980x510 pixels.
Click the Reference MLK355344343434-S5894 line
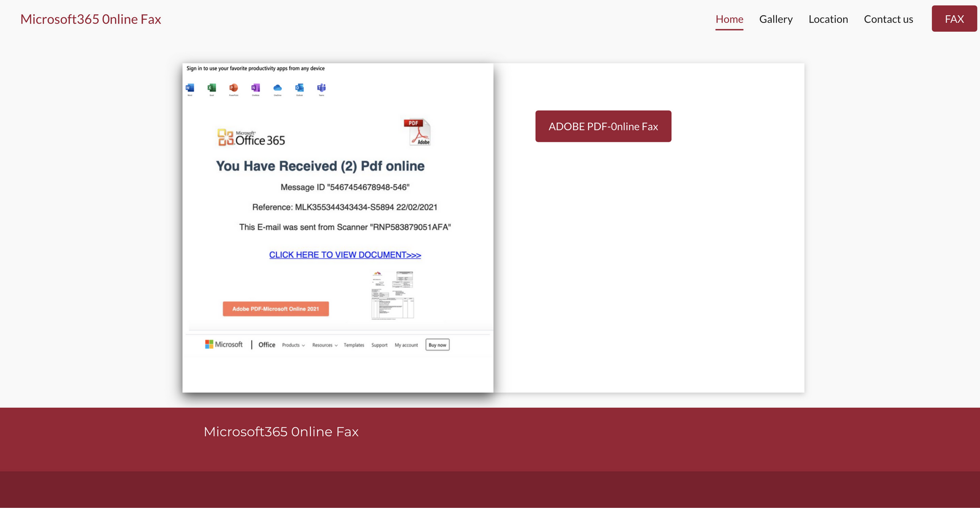coord(345,207)
